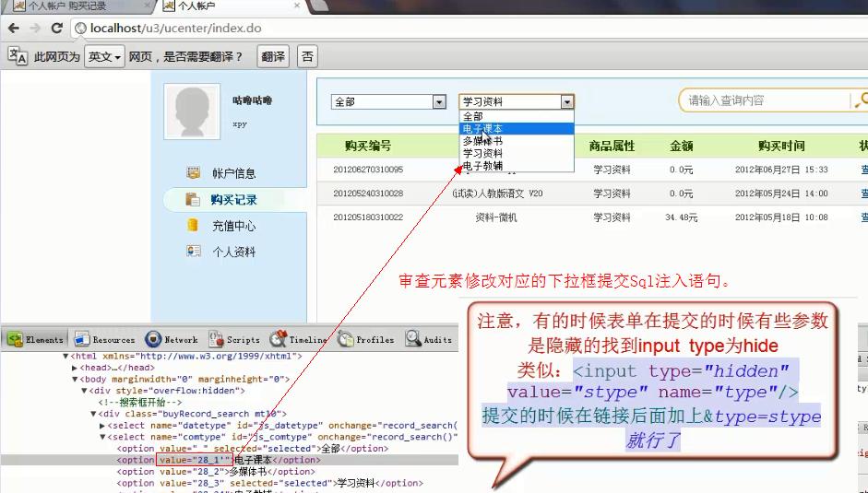Click the 34.48元 amount cell
This screenshot has width=868, height=493.
[x=681, y=217]
